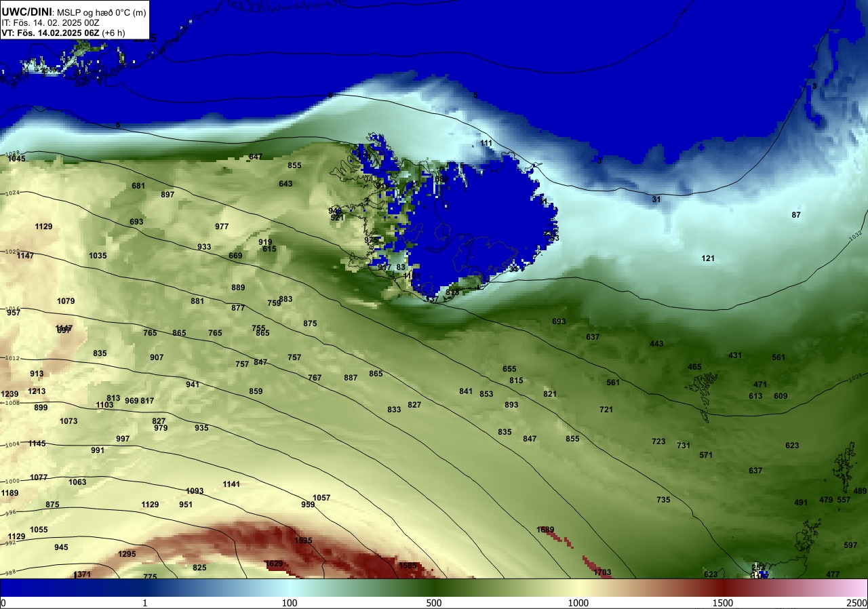Screen dimensions: 868x609
Task: Click the map value 821
Action: 550,394
